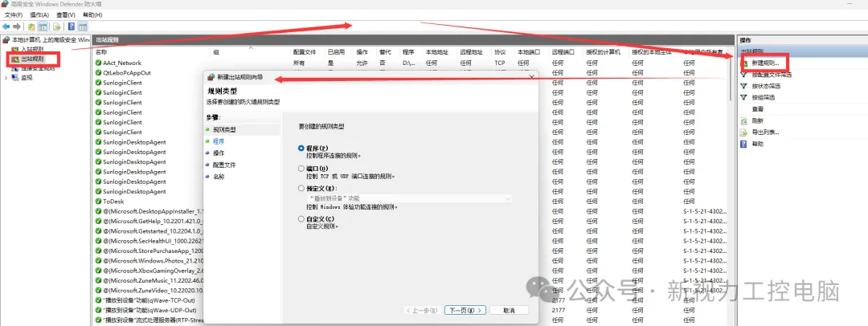Select the 程序 wizard step
Image resolution: width=868 pixels, height=326 pixels.
(x=219, y=141)
